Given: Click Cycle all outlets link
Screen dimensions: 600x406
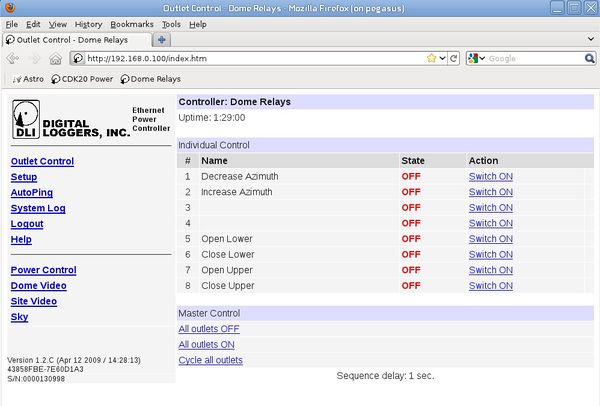Looking at the screenshot, I should click(210, 360).
